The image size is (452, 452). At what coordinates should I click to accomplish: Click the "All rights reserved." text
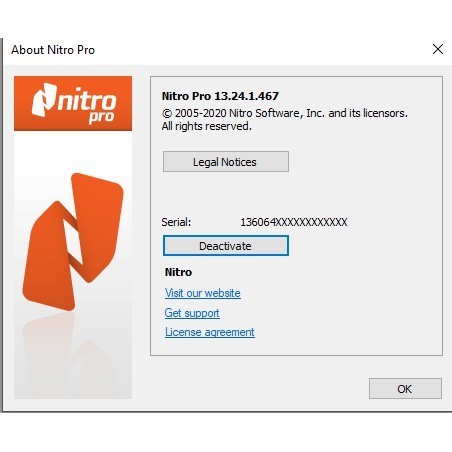click(207, 126)
